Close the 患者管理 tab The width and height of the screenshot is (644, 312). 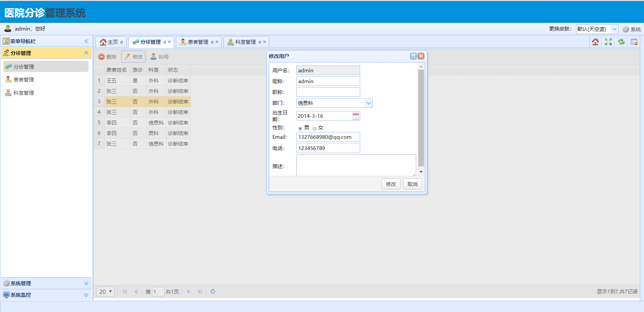coord(217,42)
